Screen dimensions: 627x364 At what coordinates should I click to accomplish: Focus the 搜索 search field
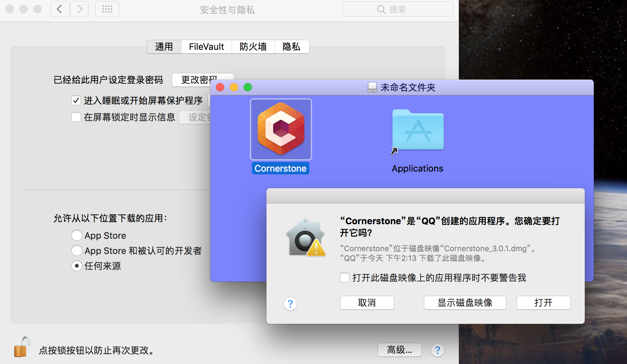(398, 9)
